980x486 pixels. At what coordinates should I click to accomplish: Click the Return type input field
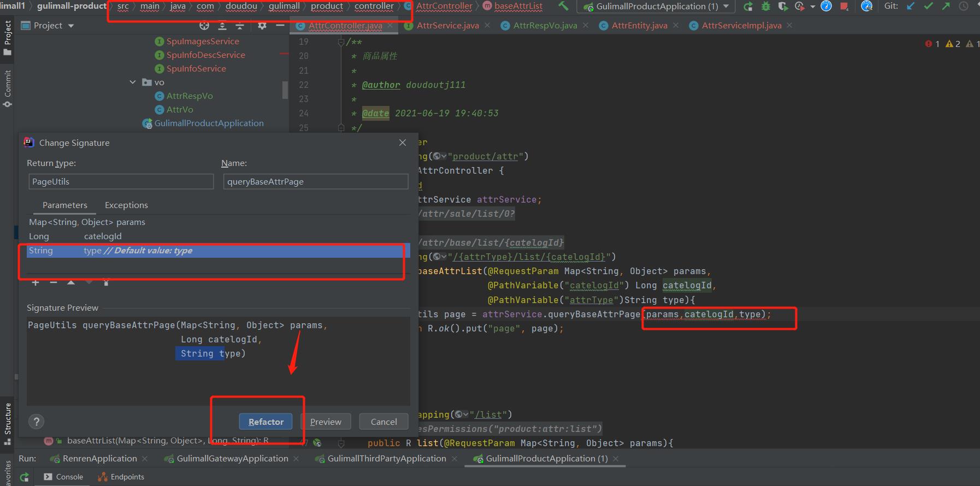(121, 181)
